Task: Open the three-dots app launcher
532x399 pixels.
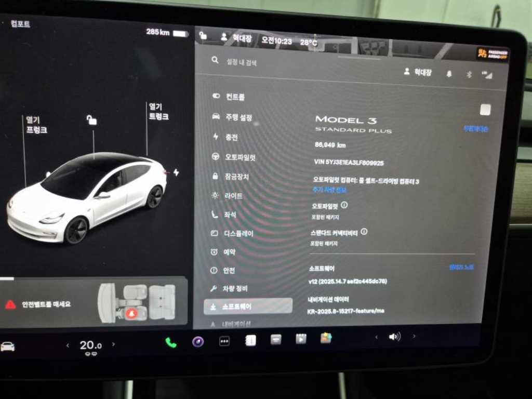Action: (224, 341)
